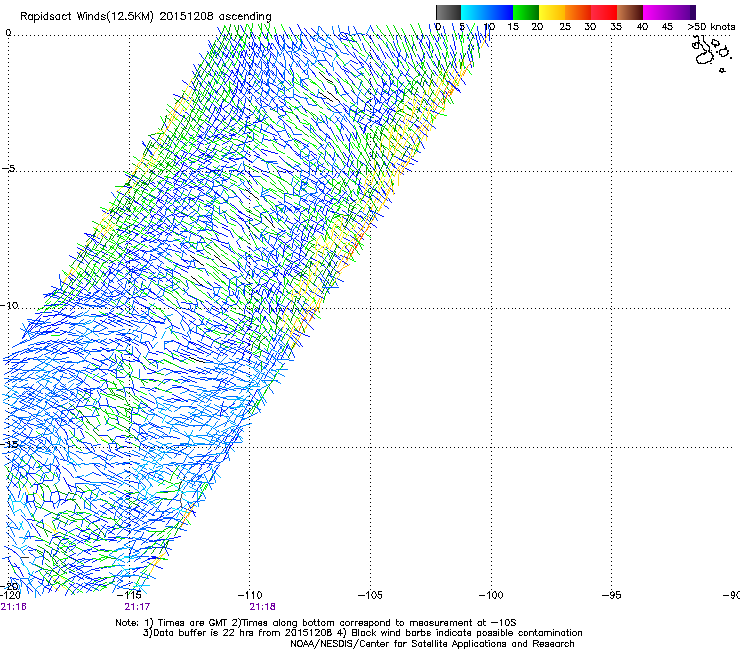Click the gray 0-5 knots color bar segment
740x650 pixels.
click(x=448, y=12)
